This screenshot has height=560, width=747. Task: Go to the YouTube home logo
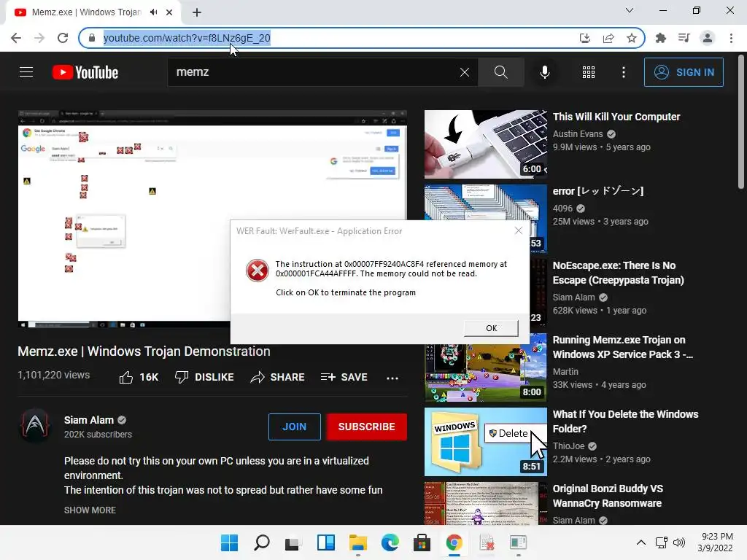(x=85, y=72)
